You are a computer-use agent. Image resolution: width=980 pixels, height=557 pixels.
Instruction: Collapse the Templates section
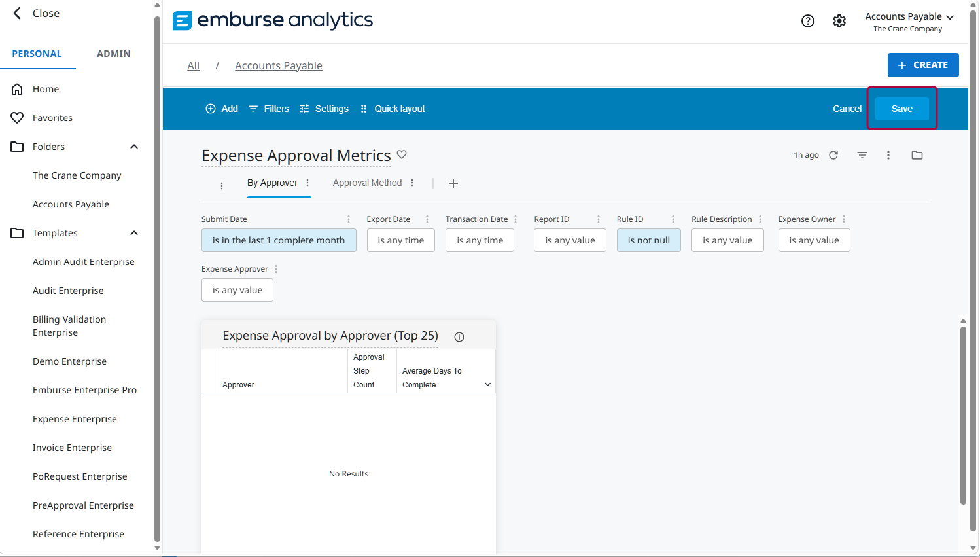pyautogui.click(x=134, y=233)
